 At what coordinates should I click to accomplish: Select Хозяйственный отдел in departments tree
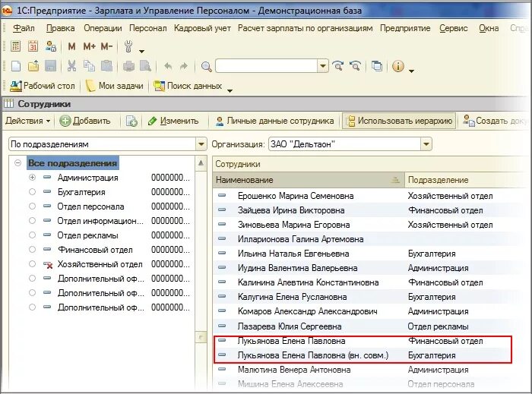click(100, 264)
